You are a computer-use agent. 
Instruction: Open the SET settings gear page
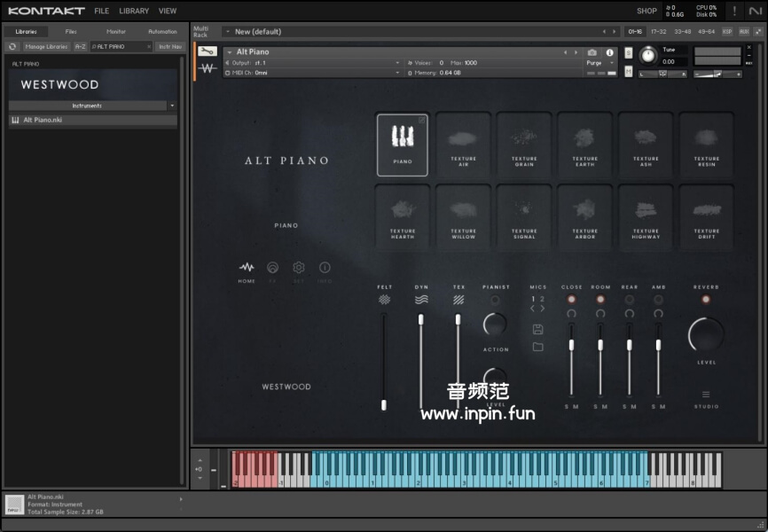click(299, 268)
